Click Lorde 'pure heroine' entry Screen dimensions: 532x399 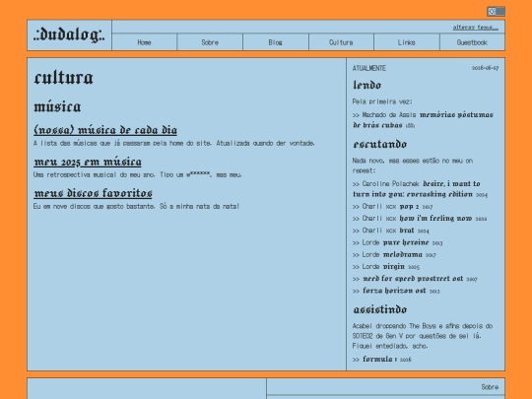pyautogui.click(x=397, y=242)
